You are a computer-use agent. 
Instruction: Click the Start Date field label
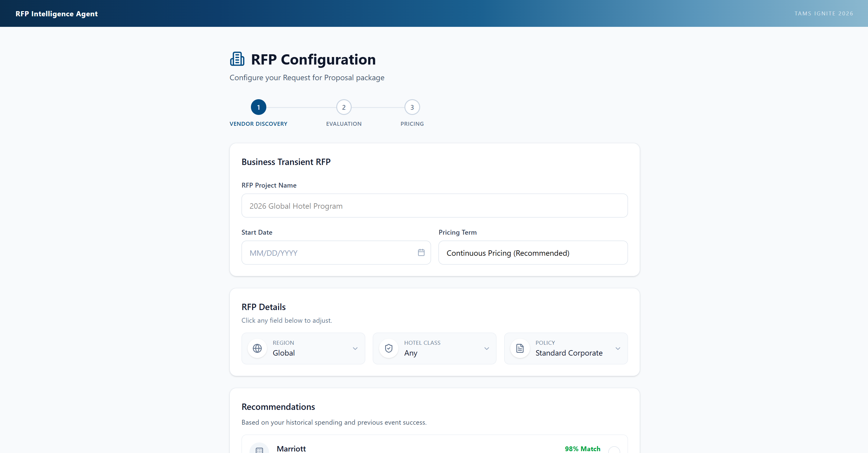coord(257,232)
